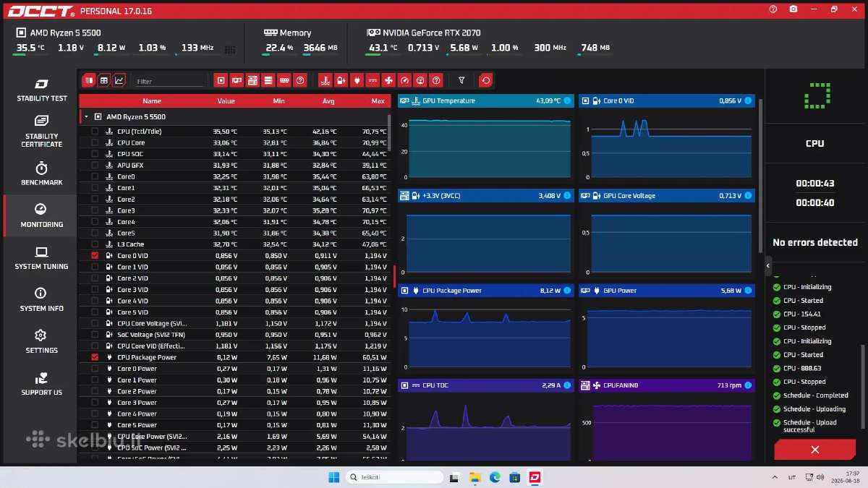The width and height of the screenshot is (868, 488).
Task: Toggle the power plug readings filter icon
Action: tap(357, 80)
